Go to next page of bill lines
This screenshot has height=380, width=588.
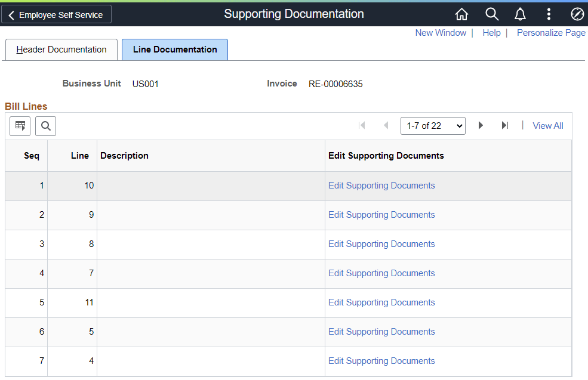click(481, 125)
